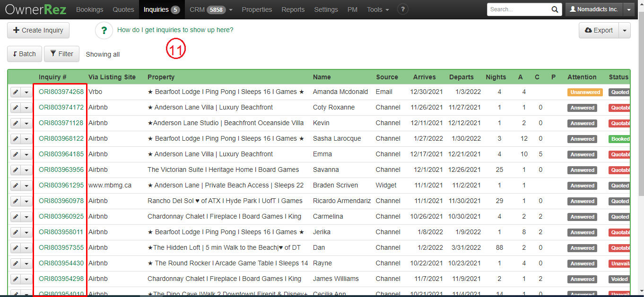
Task: Click the Vrbo listing site cell
Action: [x=95, y=92]
